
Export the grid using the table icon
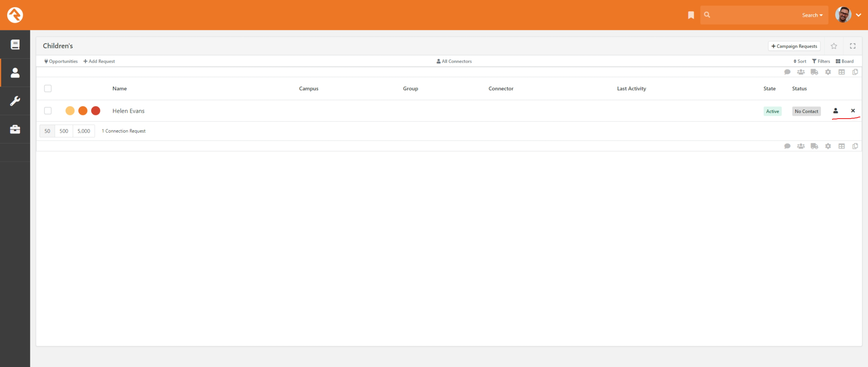pyautogui.click(x=842, y=72)
